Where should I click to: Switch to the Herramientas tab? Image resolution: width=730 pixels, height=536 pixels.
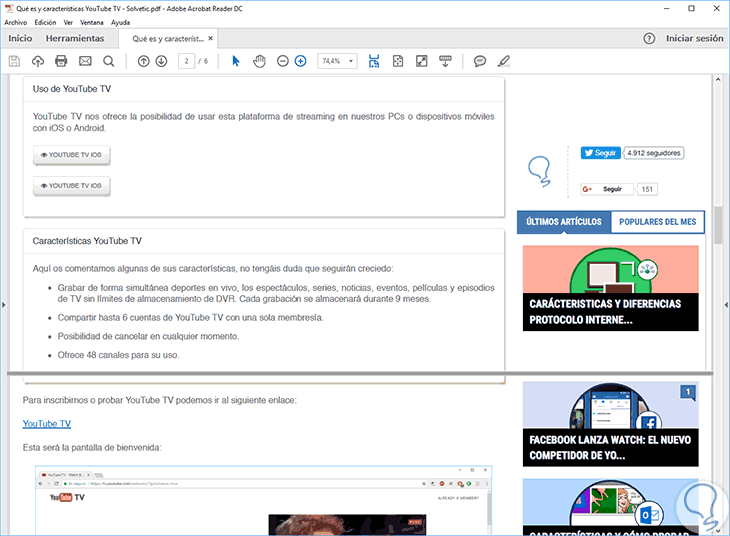click(75, 39)
